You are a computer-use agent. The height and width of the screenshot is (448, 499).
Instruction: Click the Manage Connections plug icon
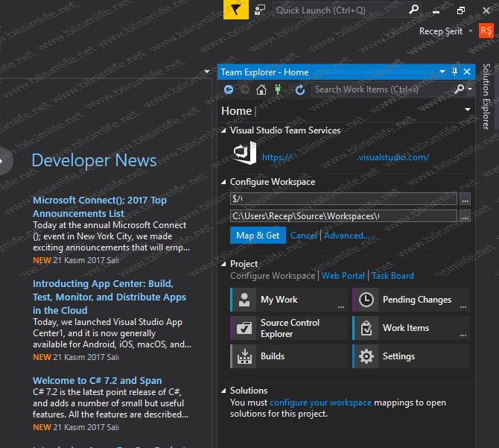278,89
